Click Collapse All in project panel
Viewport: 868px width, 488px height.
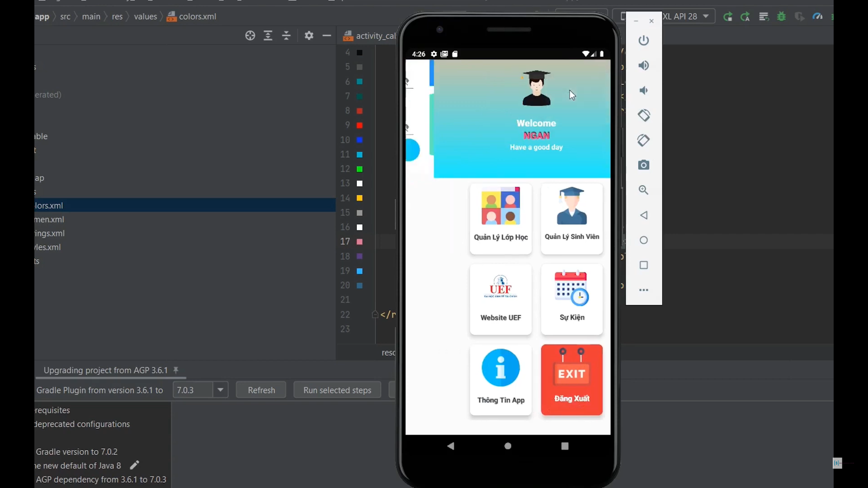point(287,36)
